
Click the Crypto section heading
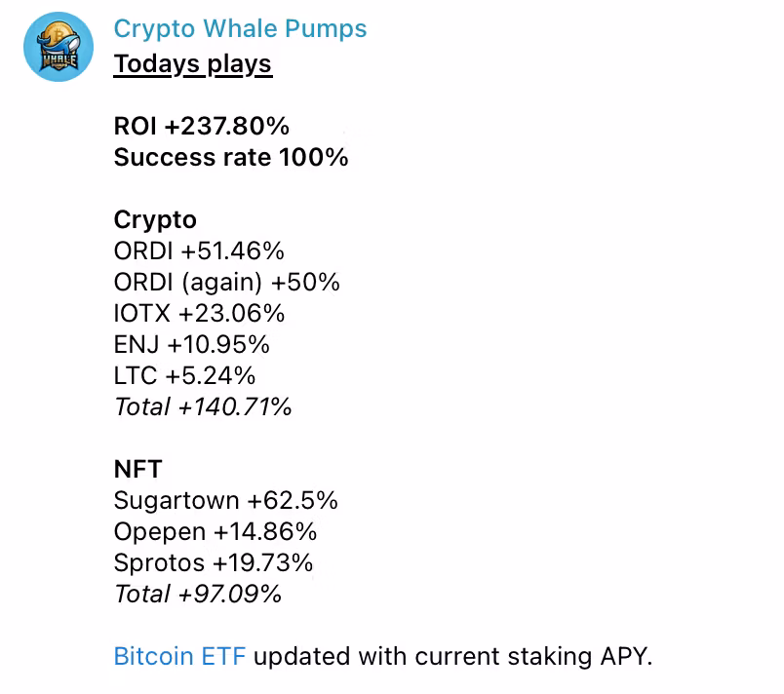(154, 219)
